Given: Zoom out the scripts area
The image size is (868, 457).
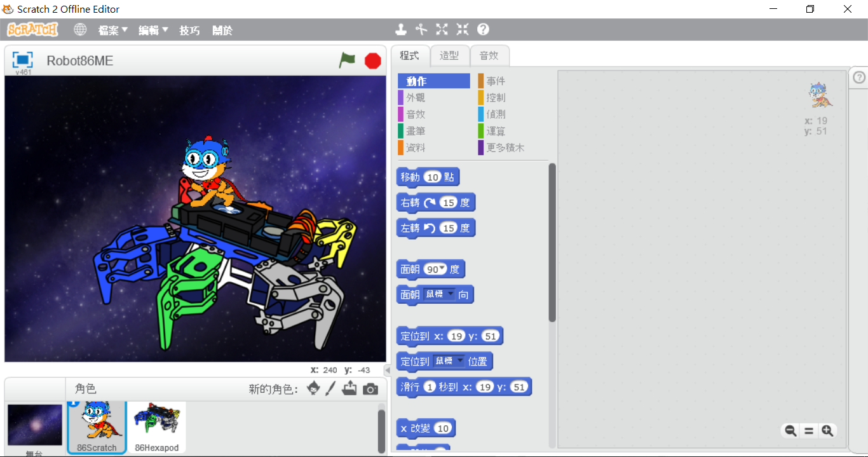Looking at the screenshot, I should pyautogui.click(x=790, y=430).
